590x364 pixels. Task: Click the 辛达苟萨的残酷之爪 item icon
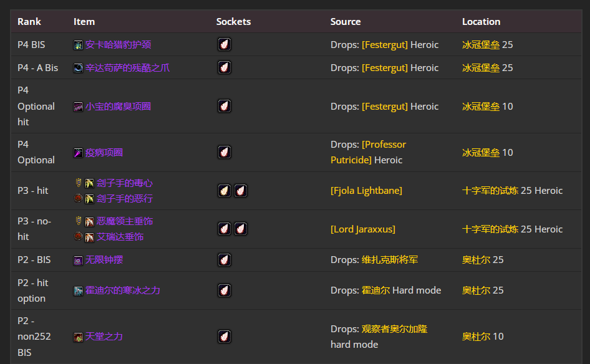79,67
